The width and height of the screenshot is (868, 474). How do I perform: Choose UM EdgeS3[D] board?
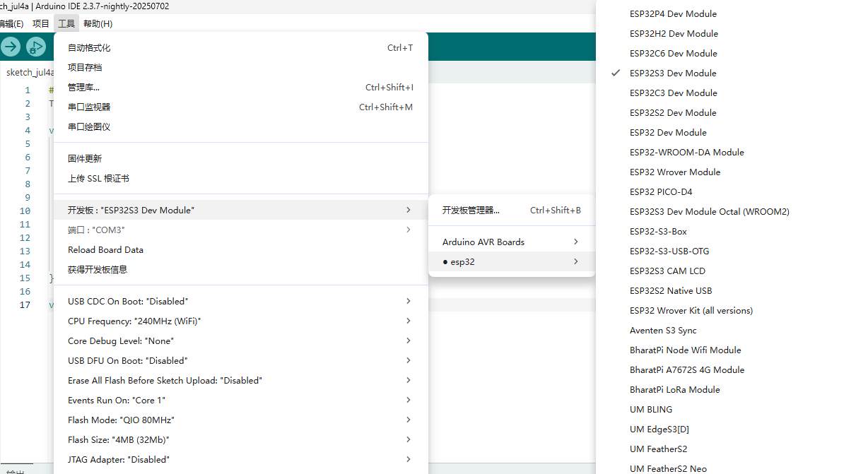click(x=732, y=429)
